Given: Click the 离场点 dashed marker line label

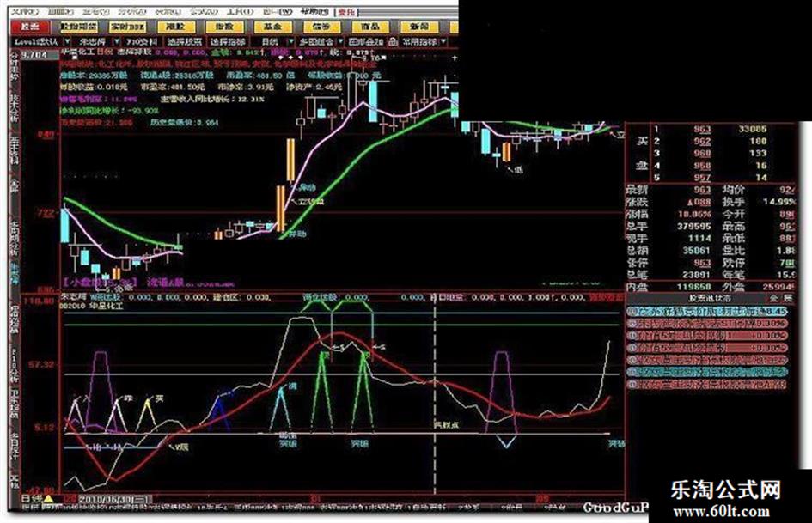Looking at the screenshot, I should 448,424.
